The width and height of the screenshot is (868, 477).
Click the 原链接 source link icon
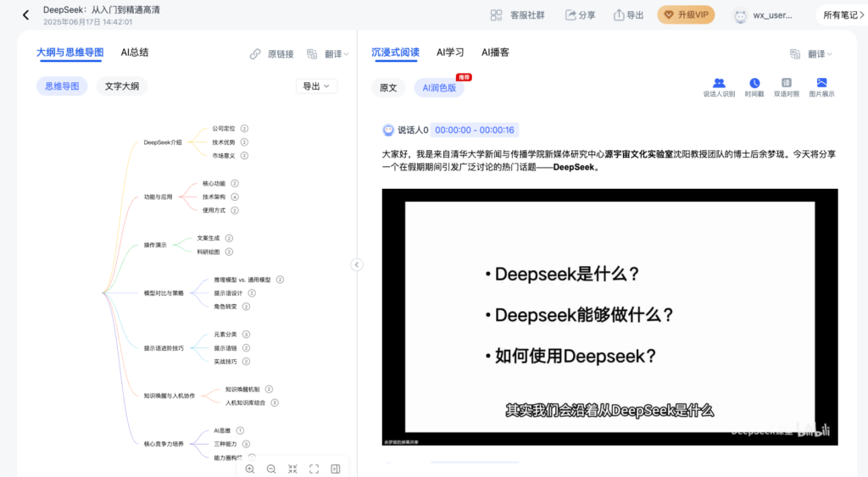[x=255, y=53]
